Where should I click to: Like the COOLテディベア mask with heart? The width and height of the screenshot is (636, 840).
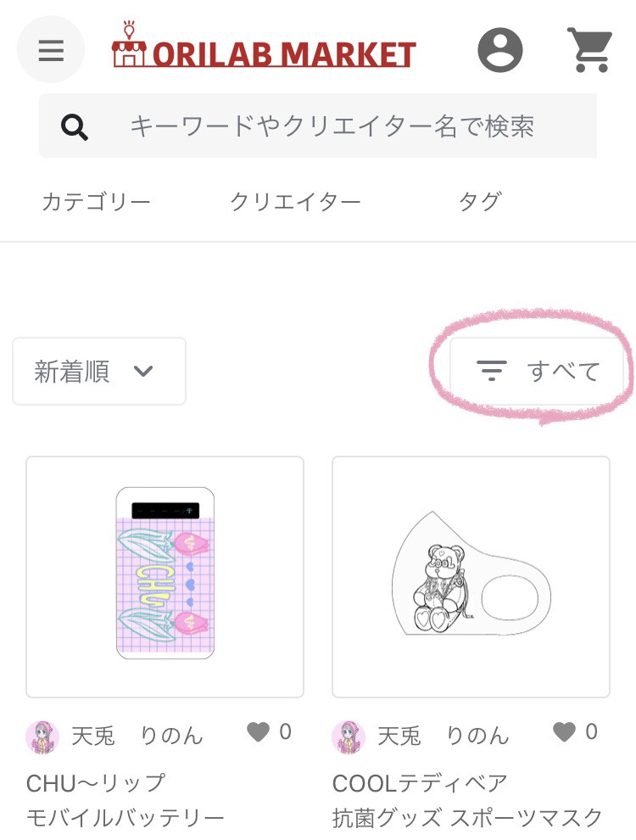[565, 731]
